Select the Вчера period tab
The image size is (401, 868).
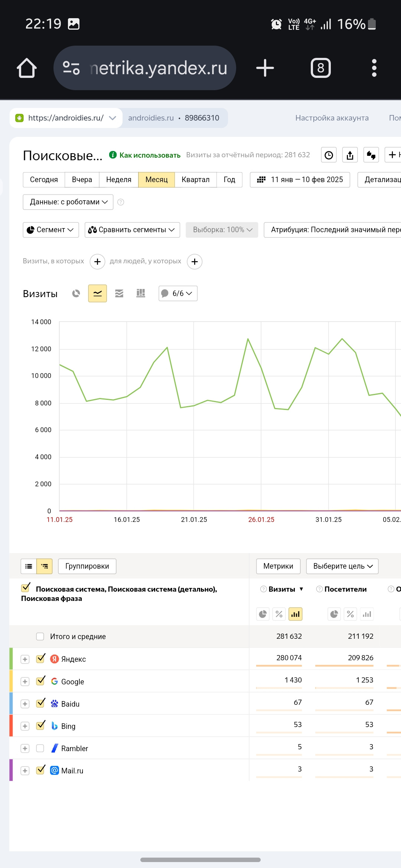(82, 180)
